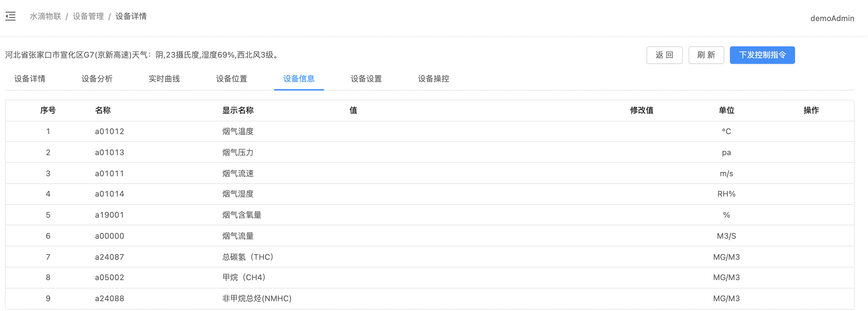Click the 下发控制指令 button
This screenshot has height=311, width=868.
pyautogui.click(x=762, y=55)
